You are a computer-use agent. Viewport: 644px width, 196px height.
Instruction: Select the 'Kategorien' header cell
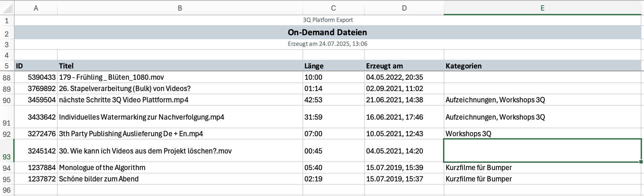[x=542, y=66]
